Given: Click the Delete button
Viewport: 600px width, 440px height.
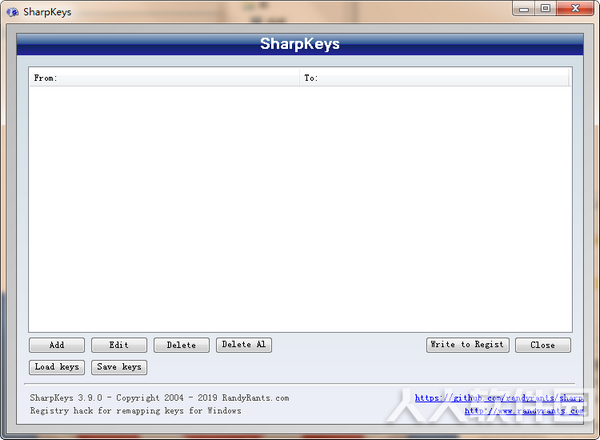Looking at the screenshot, I should pyautogui.click(x=181, y=345).
